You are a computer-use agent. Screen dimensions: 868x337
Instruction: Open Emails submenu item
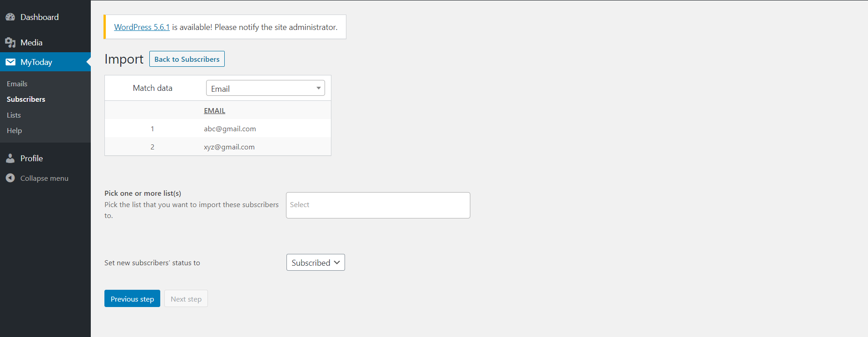[17, 84]
